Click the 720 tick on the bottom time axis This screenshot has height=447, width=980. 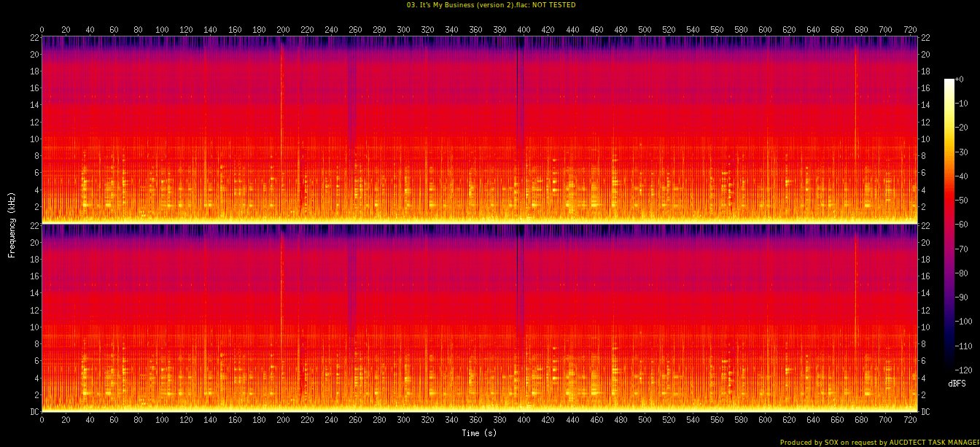(909, 421)
